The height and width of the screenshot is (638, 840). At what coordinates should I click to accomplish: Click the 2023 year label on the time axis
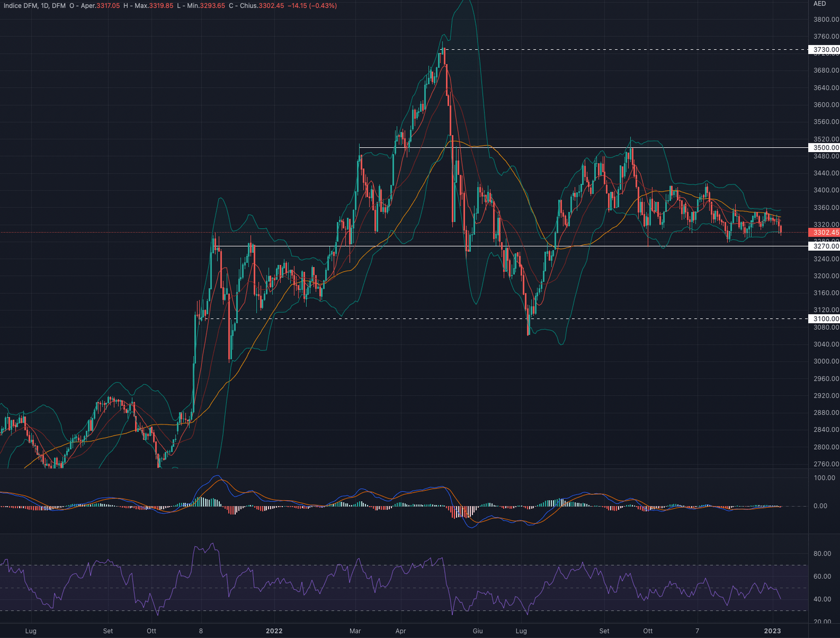coord(772,631)
